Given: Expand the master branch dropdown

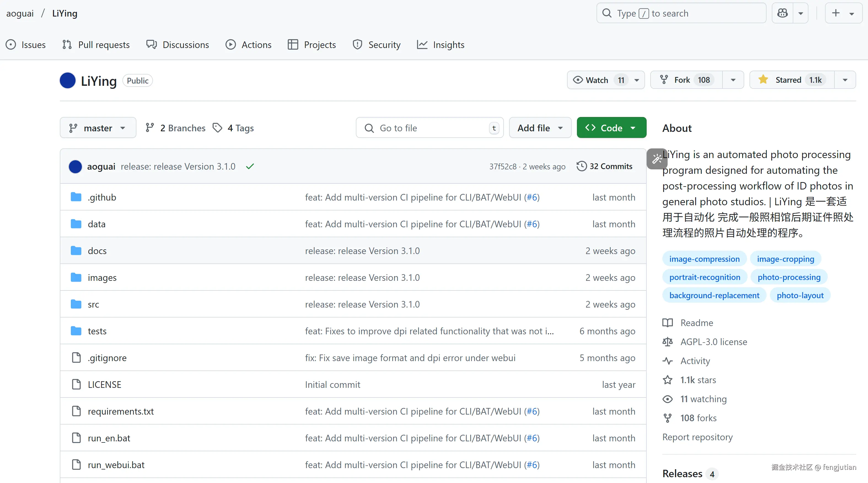Looking at the screenshot, I should 98,128.
